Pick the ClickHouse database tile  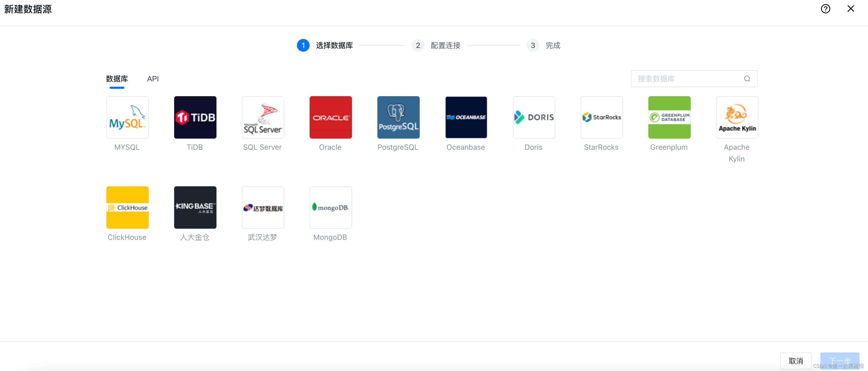click(127, 207)
